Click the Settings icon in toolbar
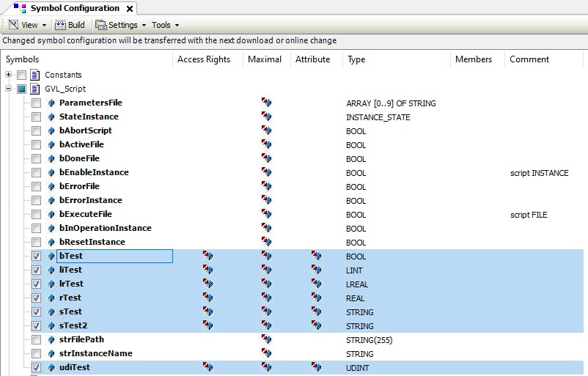 tap(100, 25)
